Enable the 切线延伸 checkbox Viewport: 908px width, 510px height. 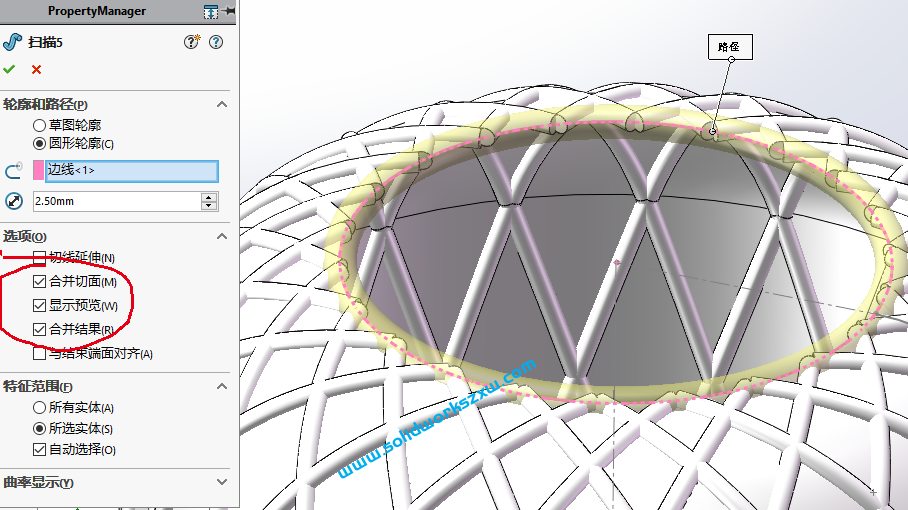click(x=39, y=257)
